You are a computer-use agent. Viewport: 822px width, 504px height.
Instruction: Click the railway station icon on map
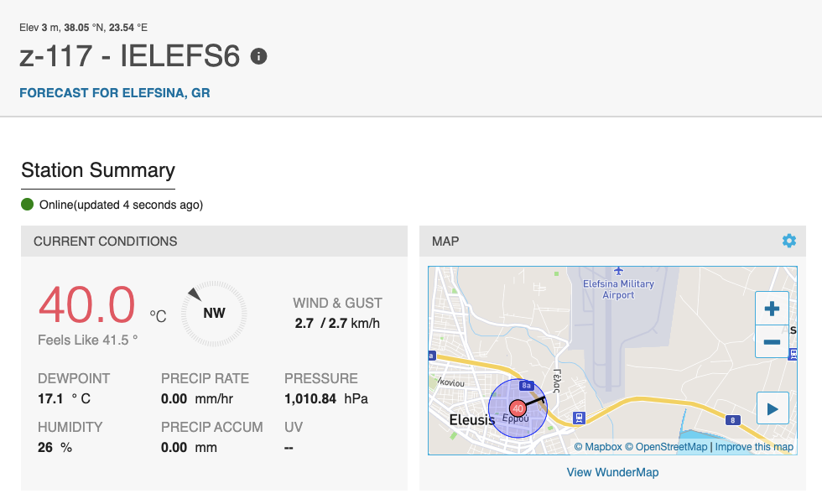pos(579,418)
